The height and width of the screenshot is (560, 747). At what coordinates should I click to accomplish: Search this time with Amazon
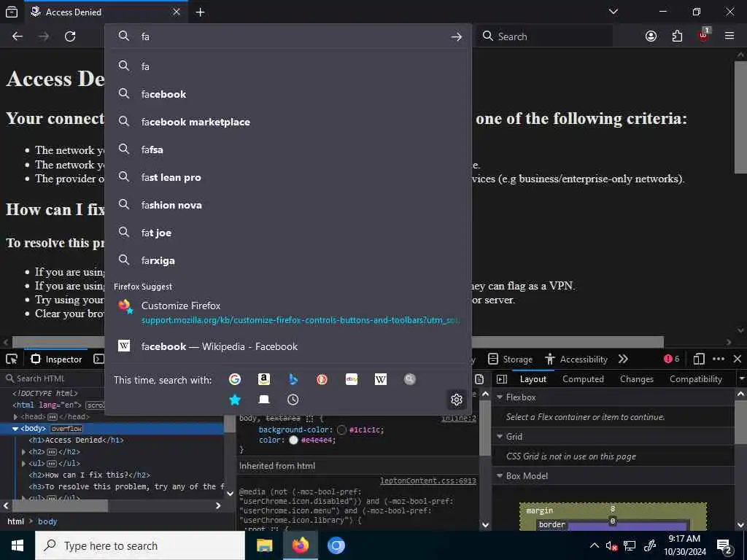pos(264,379)
